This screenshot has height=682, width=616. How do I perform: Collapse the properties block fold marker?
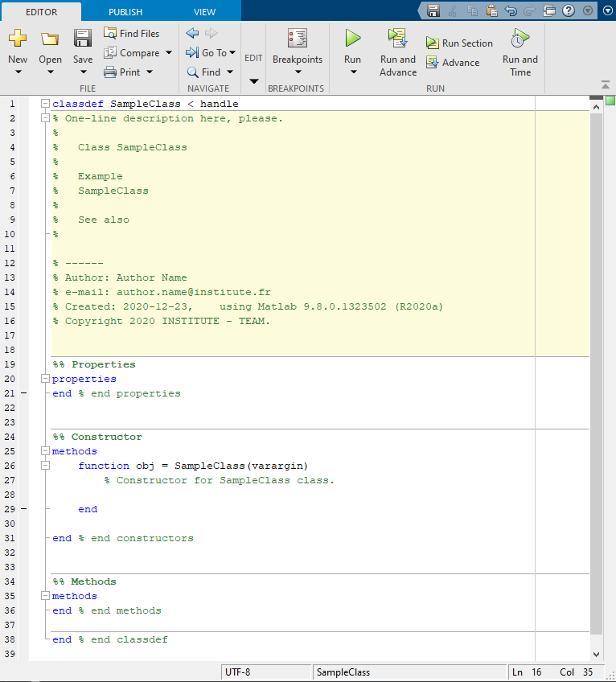[x=45, y=379]
